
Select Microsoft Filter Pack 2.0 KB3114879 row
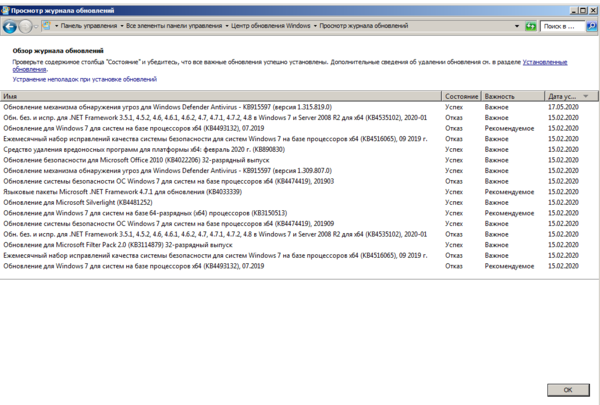coord(299,245)
